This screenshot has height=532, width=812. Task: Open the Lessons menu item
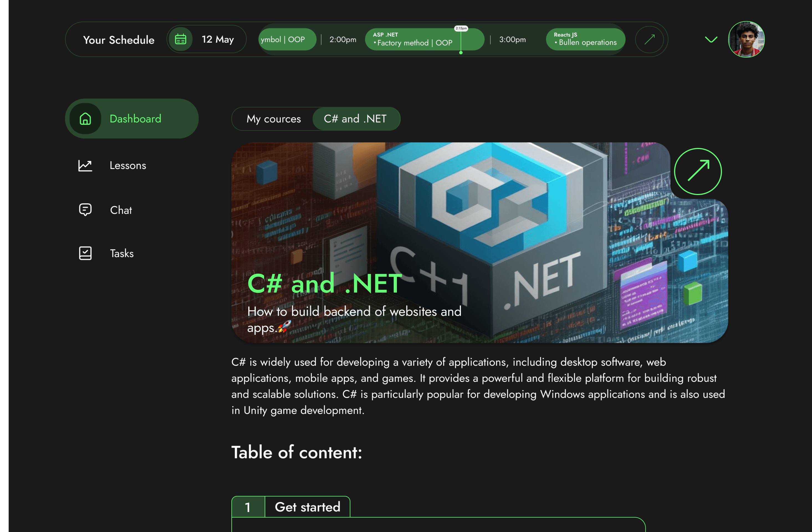coord(127,165)
